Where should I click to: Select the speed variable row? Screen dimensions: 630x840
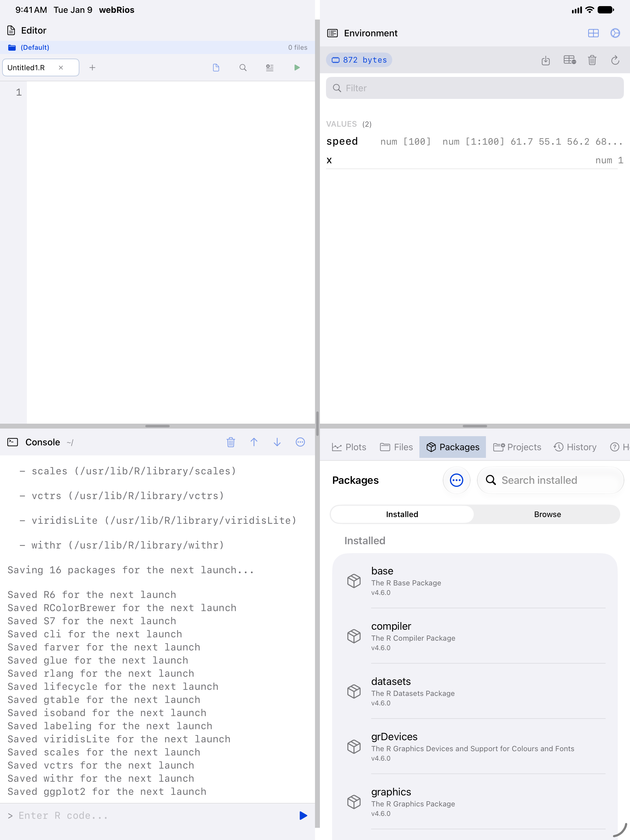pyautogui.click(x=475, y=142)
